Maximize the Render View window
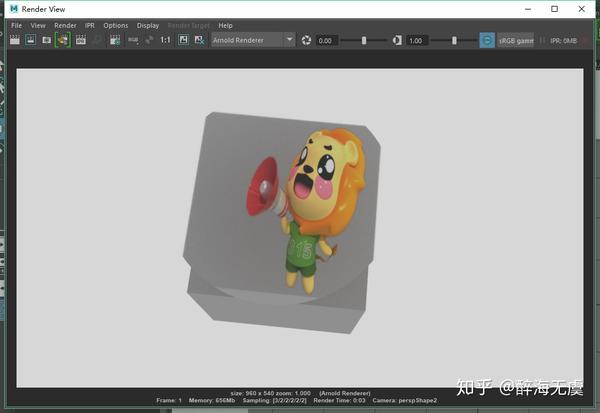Viewport: 600px width, 413px height. 554,9
